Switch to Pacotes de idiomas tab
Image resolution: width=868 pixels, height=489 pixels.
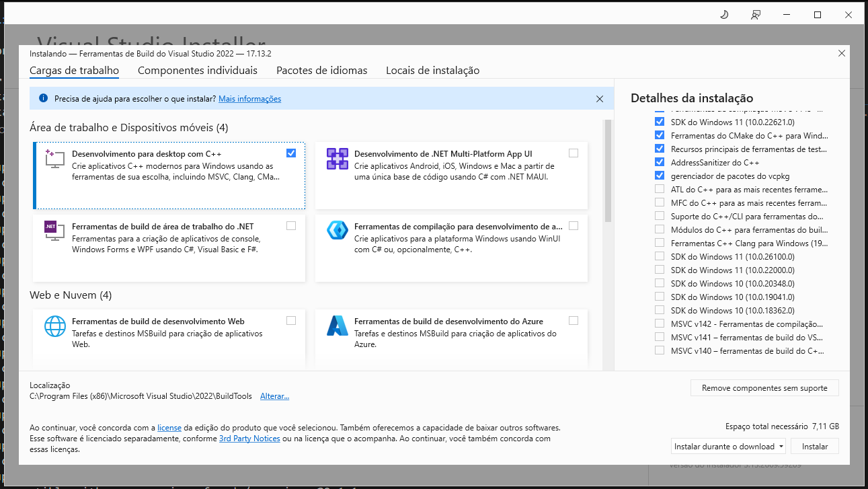click(x=322, y=70)
